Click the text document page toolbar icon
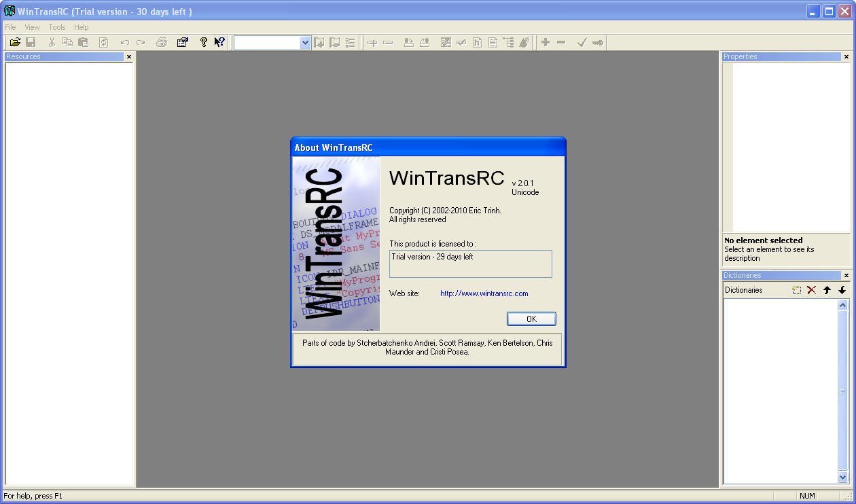Viewport: 856px width, 504px height. (x=493, y=43)
